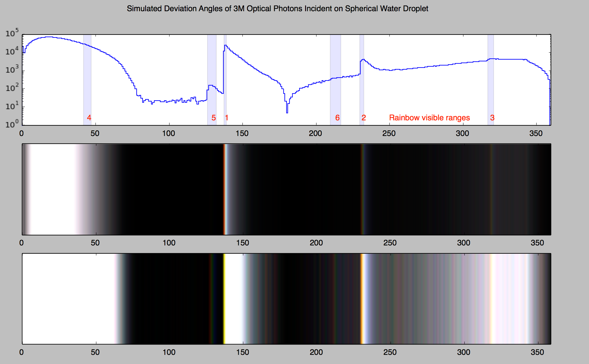Click the 50 tick label under bottom spectrum
The height and width of the screenshot is (364, 589).
point(95,352)
